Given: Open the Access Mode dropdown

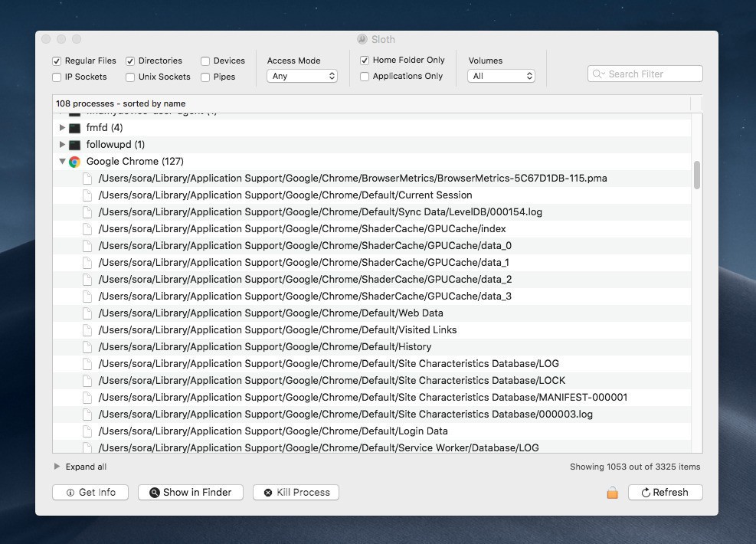Looking at the screenshot, I should pyautogui.click(x=302, y=76).
